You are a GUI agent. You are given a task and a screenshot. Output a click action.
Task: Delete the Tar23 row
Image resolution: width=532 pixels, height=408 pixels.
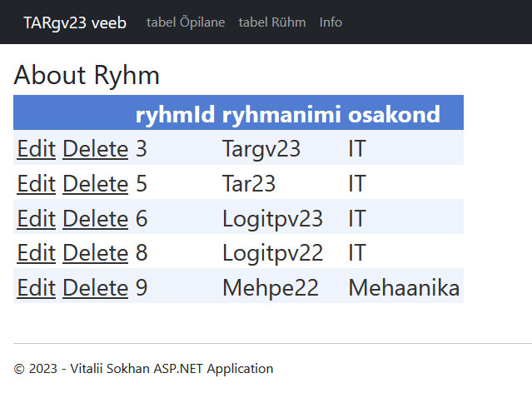coord(96,184)
